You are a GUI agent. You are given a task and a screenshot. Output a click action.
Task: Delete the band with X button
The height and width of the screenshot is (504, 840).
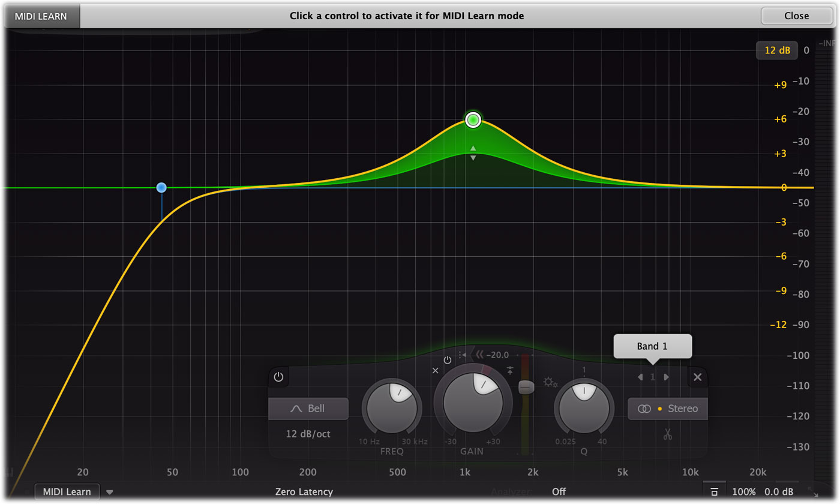click(x=697, y=377)
